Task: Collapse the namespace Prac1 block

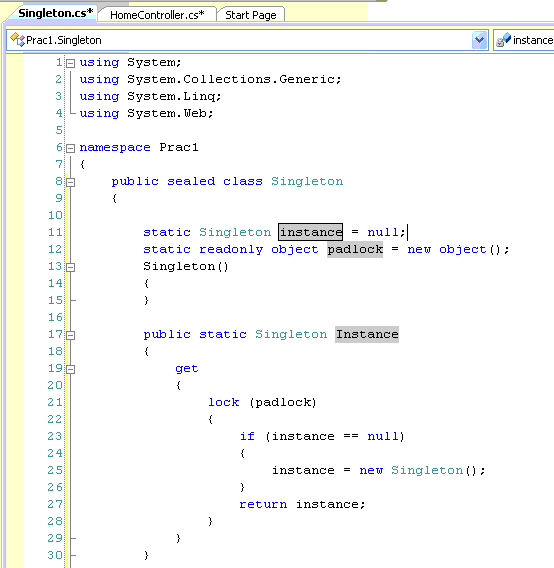Action: click(x=71, y=148)
